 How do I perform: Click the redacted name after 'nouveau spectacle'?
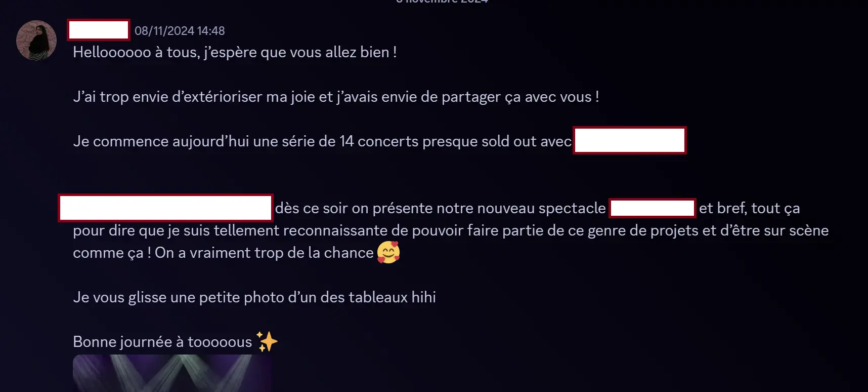pos(652,208)
